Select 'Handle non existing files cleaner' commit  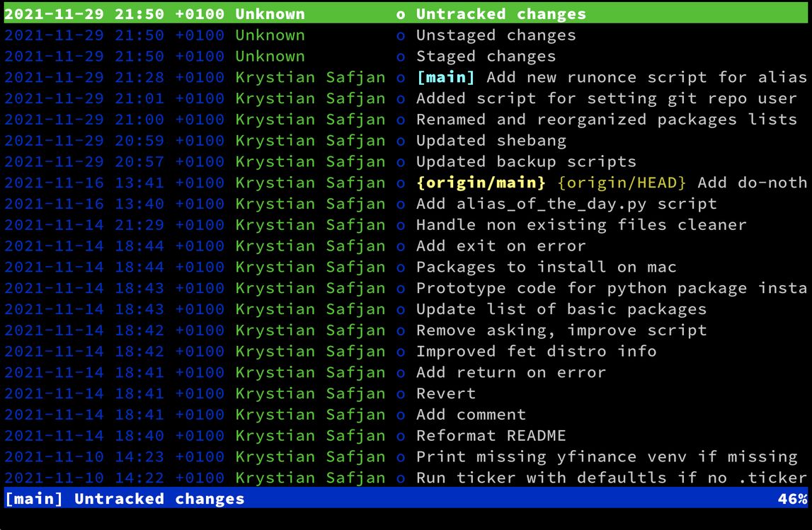coord(581,225)
